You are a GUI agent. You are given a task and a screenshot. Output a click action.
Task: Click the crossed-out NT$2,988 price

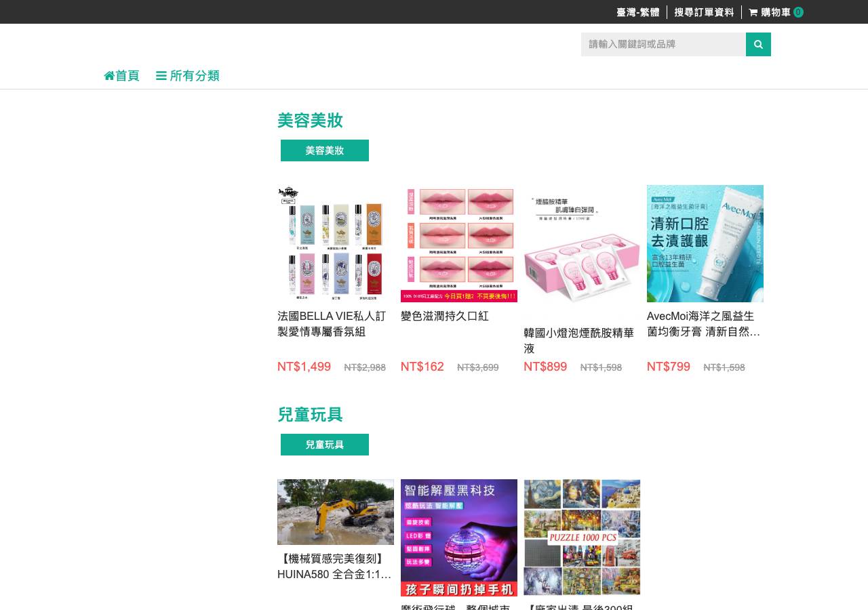(x=365, y=367)
